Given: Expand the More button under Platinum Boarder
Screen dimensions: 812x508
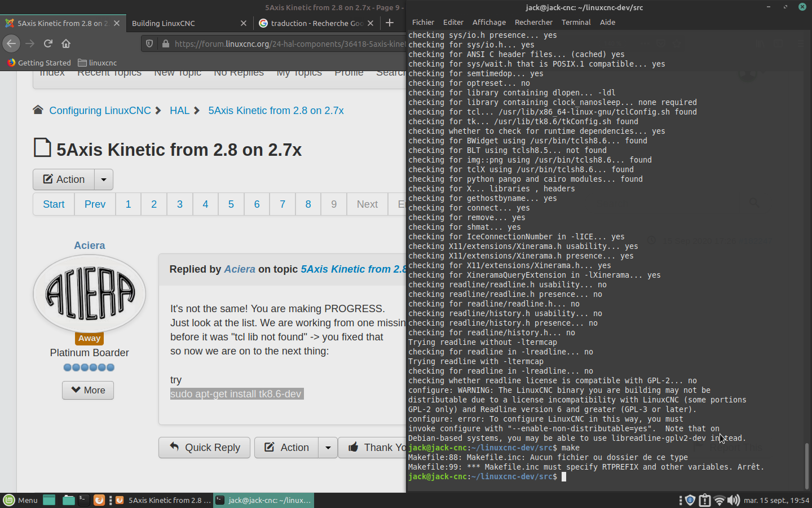Looking at the screenshot, I should coord(88,390).
